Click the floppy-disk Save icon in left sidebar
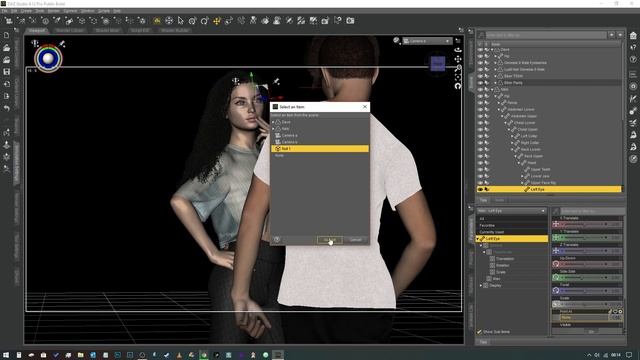 (x=7, y=72)
